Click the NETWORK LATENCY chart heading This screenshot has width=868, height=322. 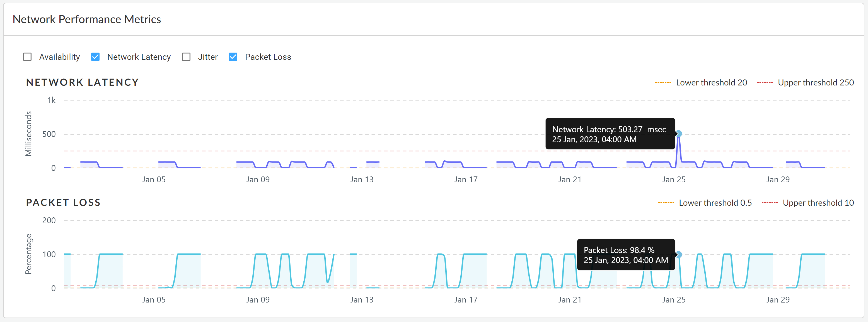tap(82, 82)
